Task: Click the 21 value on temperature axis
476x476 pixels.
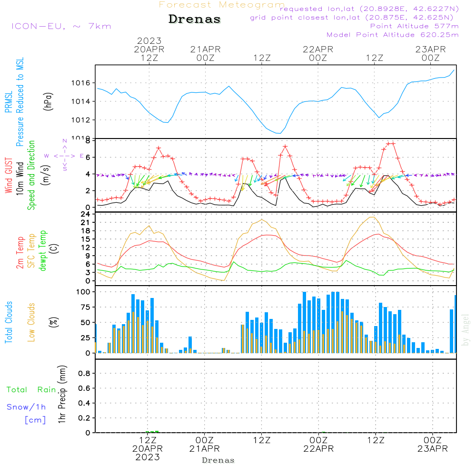Action: click(86, 222)
